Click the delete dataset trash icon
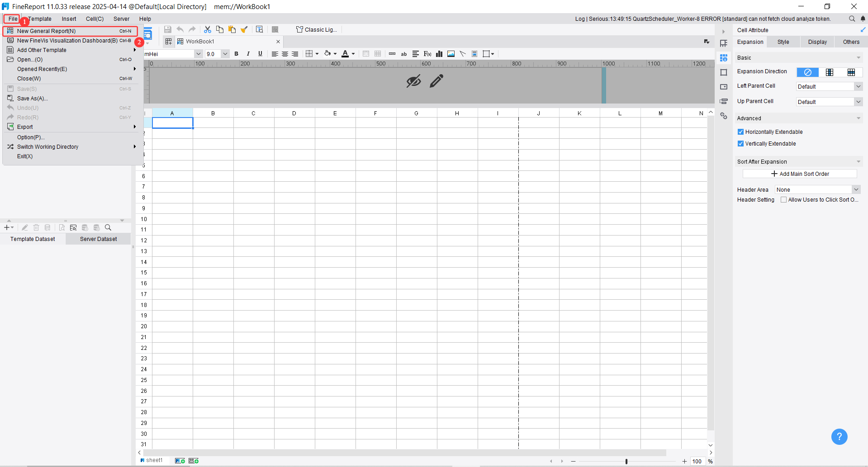 tap(36, 227)
